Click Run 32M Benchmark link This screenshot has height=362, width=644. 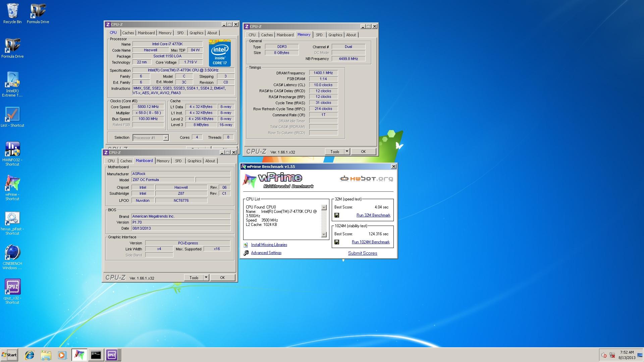coord(373,215)
